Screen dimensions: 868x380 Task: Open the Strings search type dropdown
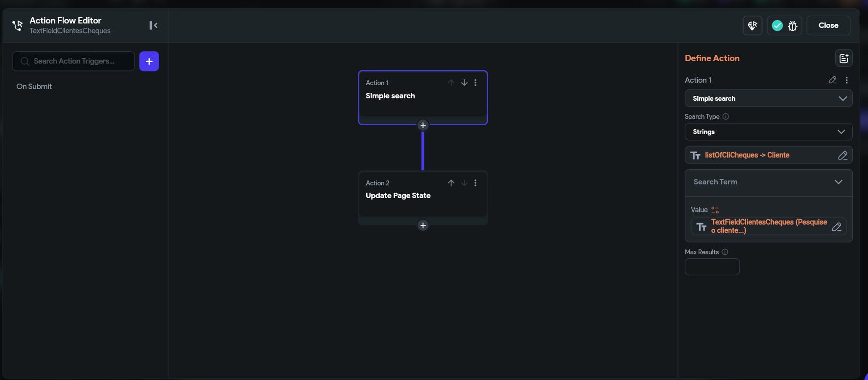(768, 132)
